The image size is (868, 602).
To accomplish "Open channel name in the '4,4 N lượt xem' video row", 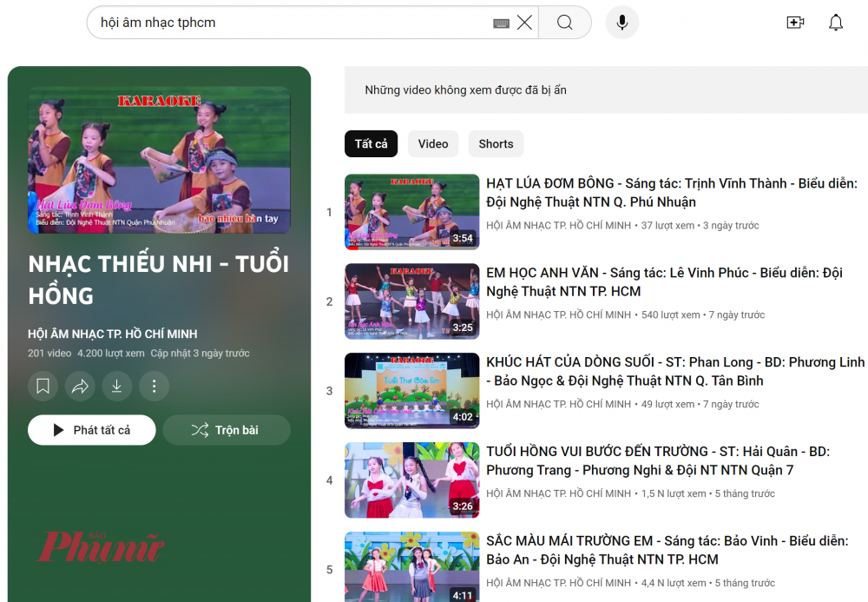I will coord(558,583).
